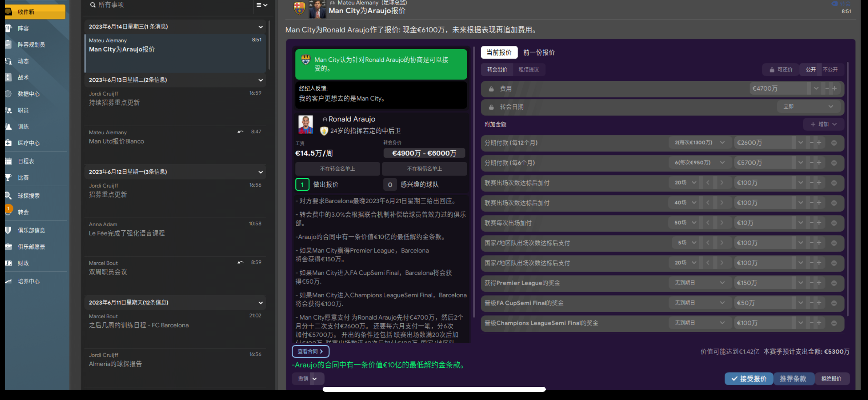Screen dimensions: 868x400
Task: Open the 转会日期 立即 dropdown
Action: [808, 107]
